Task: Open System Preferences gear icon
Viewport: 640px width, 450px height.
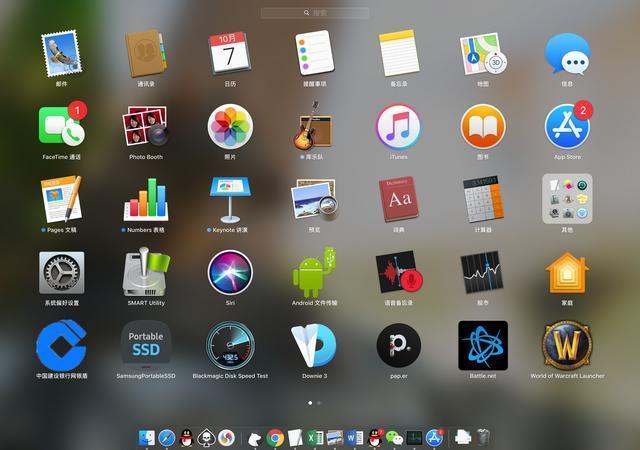Action: tap(62, 272)
